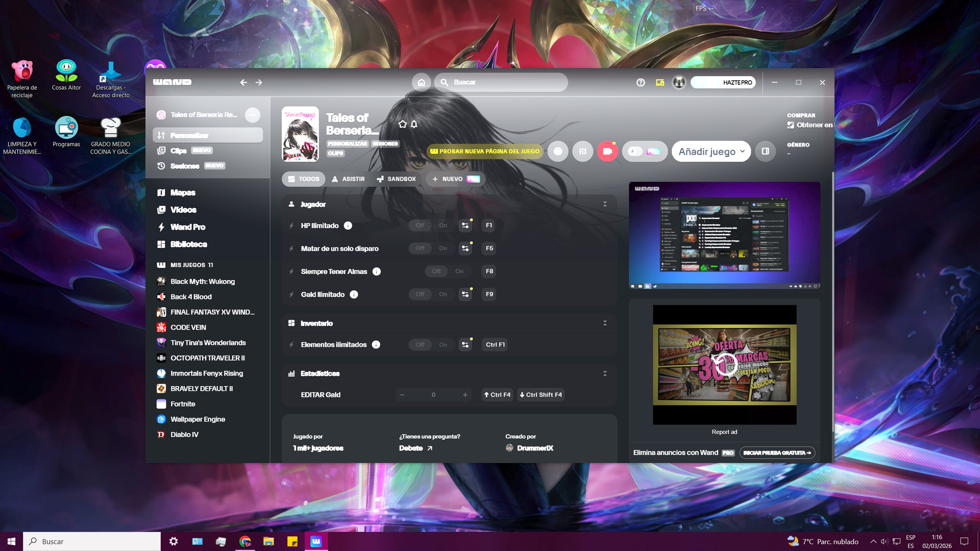
Task: Click the notification bell next to game title
Action: tap(414, 124)
